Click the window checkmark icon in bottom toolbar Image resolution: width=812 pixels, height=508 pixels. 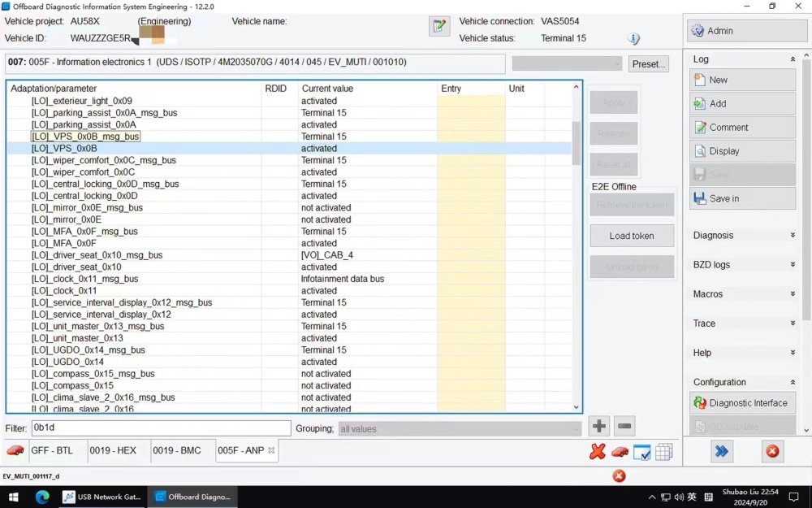tap(641, 452)
